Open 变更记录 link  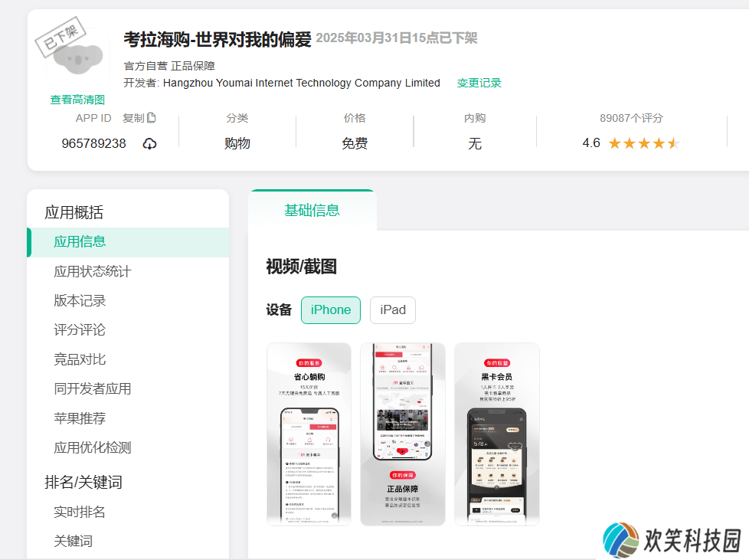pyautogui.click(x=479, y=83)
